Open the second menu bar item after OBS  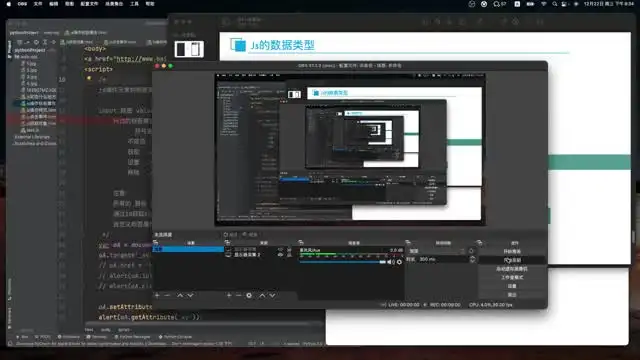53,4
